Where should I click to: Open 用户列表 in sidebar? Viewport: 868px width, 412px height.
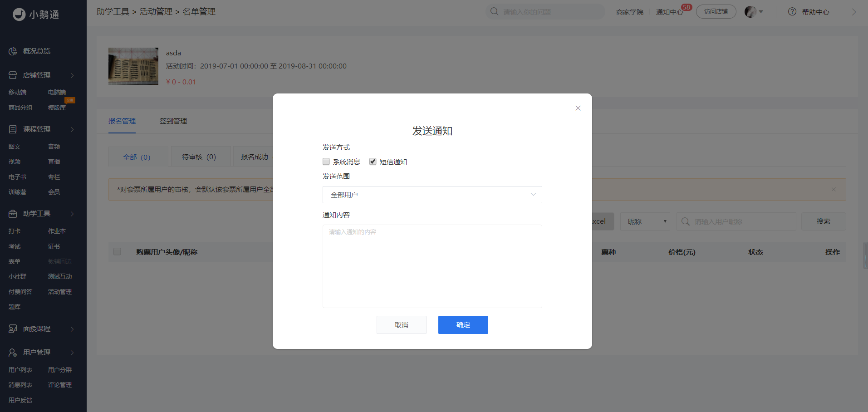point(20,370)
